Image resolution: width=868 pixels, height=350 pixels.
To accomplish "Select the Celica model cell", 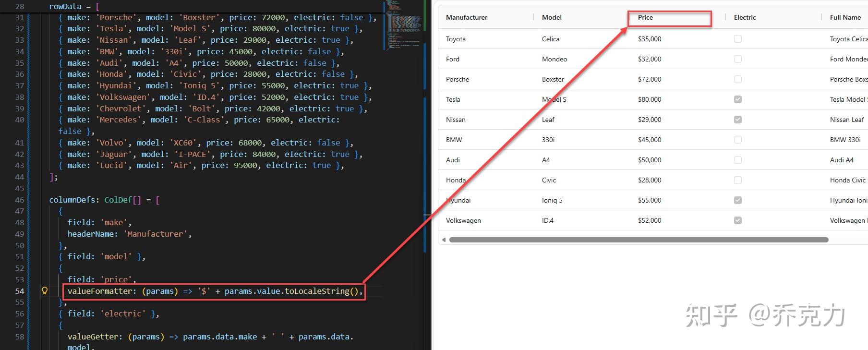I will point(551,39).
